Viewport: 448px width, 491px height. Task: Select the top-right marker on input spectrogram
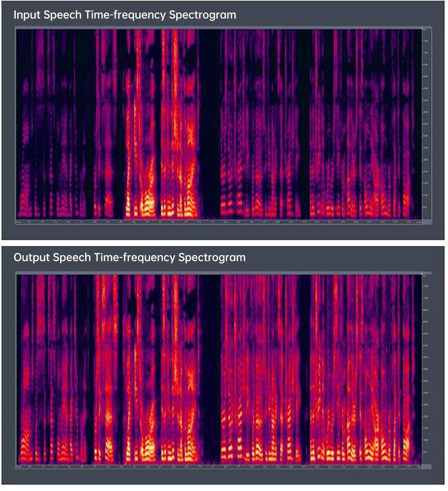pyautogui.click(x=421, y=28)
